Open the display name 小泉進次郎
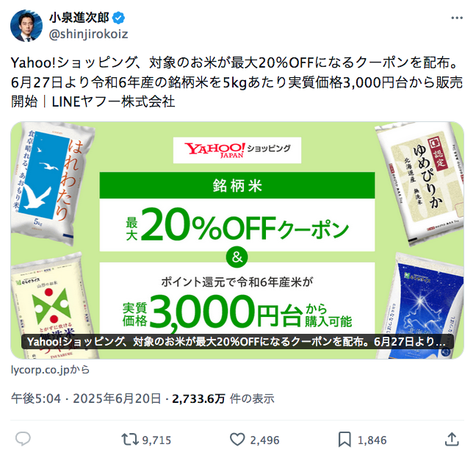This screenshot has height=461, width=476. point(79,18)
